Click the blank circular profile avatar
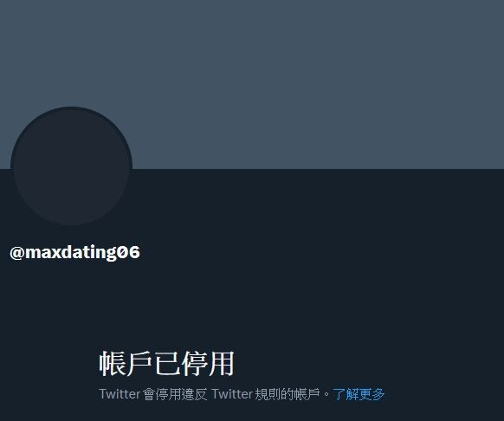504x421 pixels. pyautogui.click(x=71, y=166)
